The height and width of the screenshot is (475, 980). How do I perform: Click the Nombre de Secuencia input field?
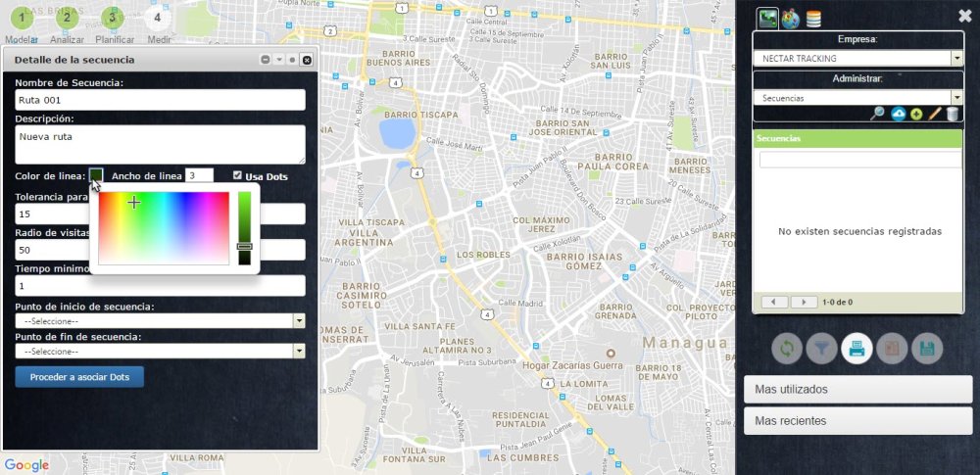click(161, 100)
